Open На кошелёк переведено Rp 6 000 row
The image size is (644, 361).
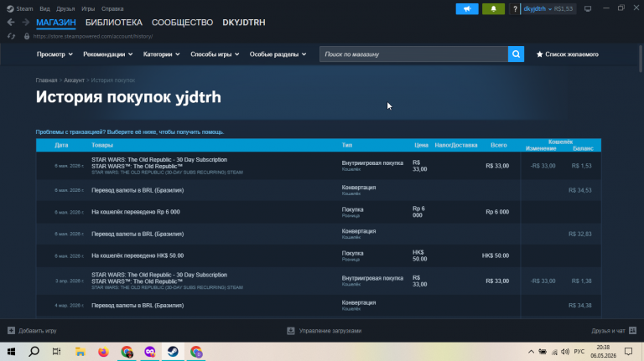pyautogui.click(x=319, y=212)
